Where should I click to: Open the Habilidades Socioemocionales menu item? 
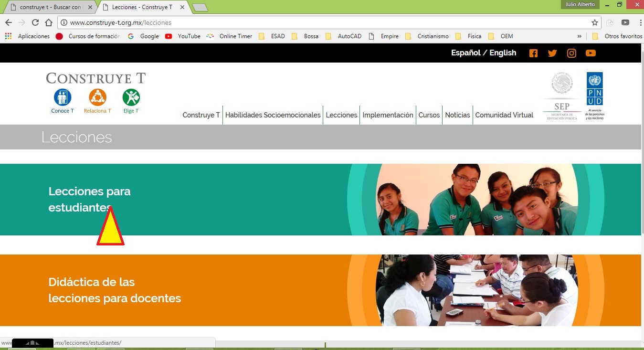click(273, 115)
